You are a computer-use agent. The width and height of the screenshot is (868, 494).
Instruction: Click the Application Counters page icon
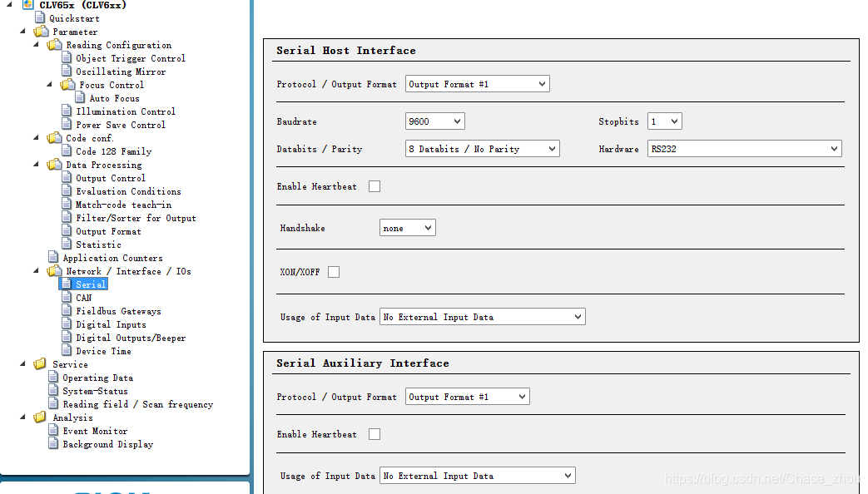(x=53, y=257)
